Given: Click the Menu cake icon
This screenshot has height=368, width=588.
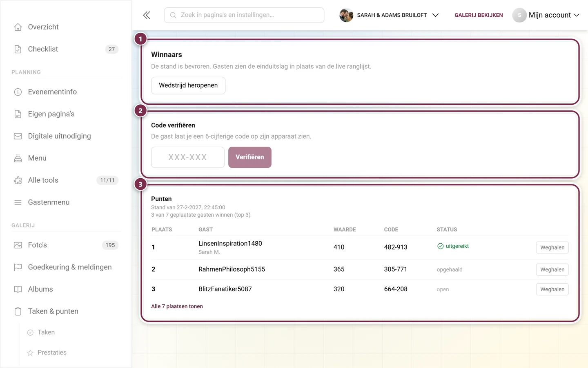Looking at the screenshot, I should pyautogui.click(x=18, y=158).
